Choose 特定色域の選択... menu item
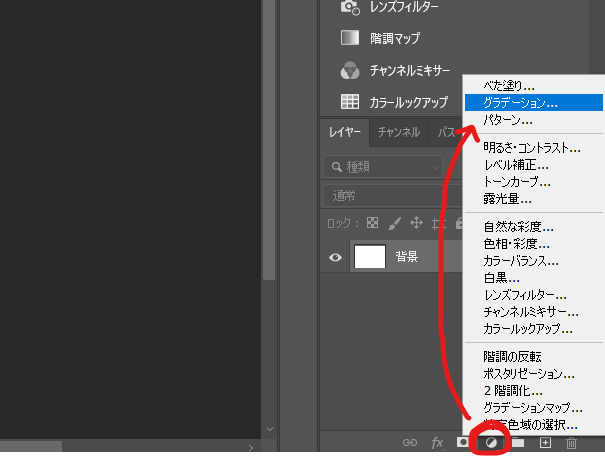Viewport: 605px width, 457px height. tap(534, 425)
